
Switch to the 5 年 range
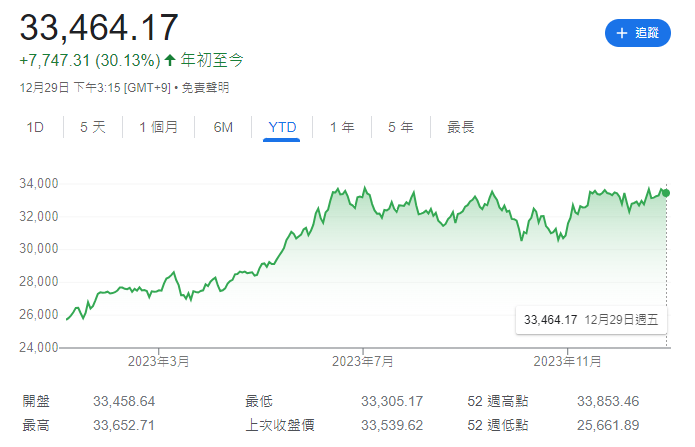(400, 127)
